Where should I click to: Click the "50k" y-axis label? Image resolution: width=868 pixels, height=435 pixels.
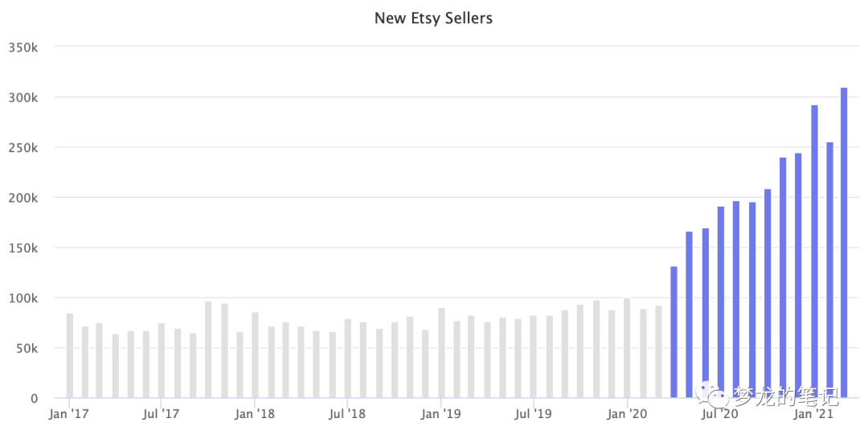click(26, 348)
